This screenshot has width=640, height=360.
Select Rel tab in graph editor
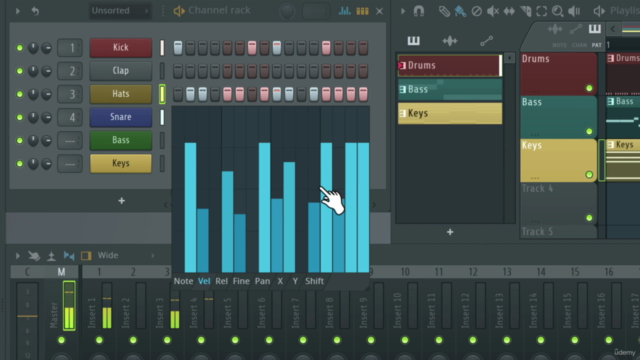pyautogui.click(x=221, y=281)
